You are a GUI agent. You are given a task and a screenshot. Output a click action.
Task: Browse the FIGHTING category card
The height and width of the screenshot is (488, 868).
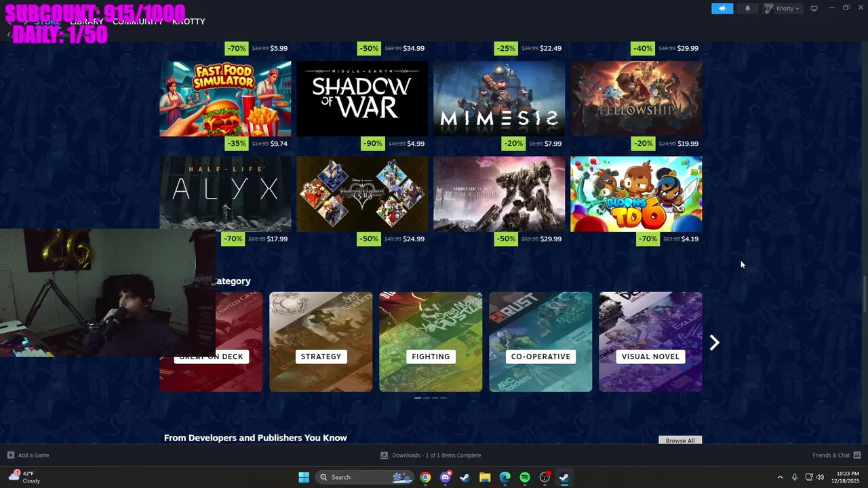coord(431,342)
